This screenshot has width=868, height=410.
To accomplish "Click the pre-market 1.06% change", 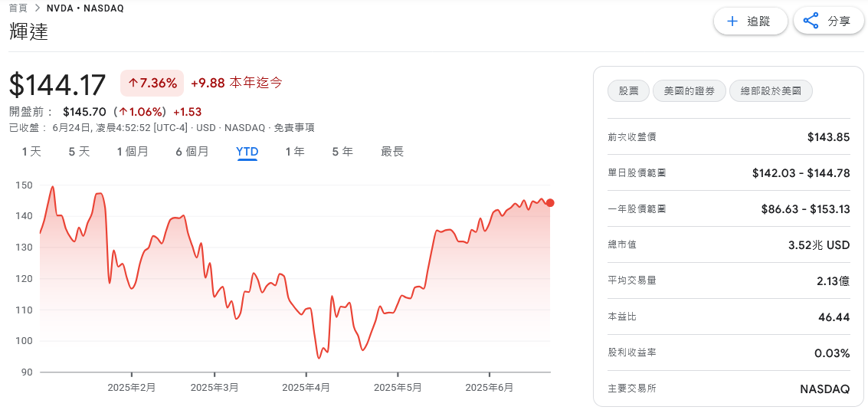I will pos(140,111).
